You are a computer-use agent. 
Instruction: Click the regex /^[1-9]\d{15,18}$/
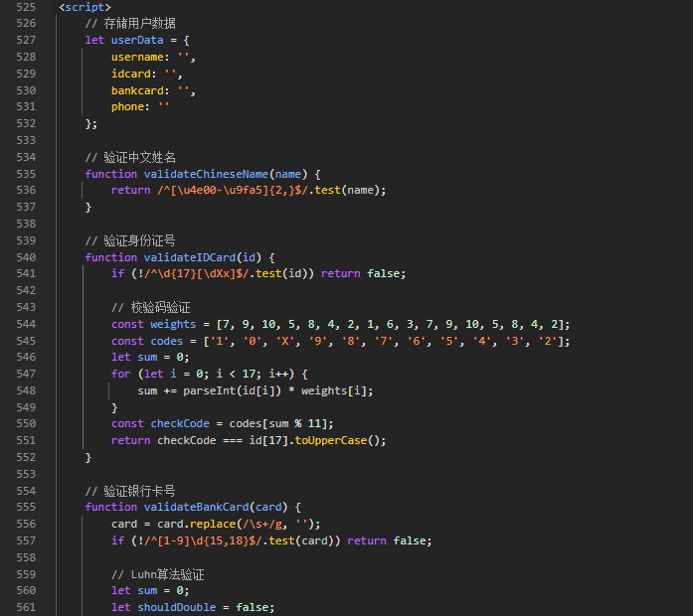(x=203, y=540)
